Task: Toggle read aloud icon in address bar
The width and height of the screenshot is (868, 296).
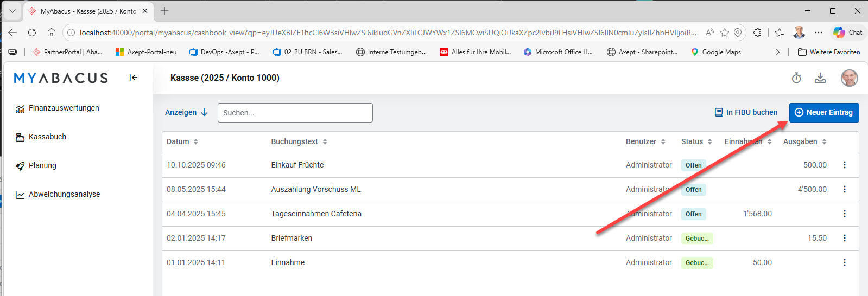Action: pos(709,33)
